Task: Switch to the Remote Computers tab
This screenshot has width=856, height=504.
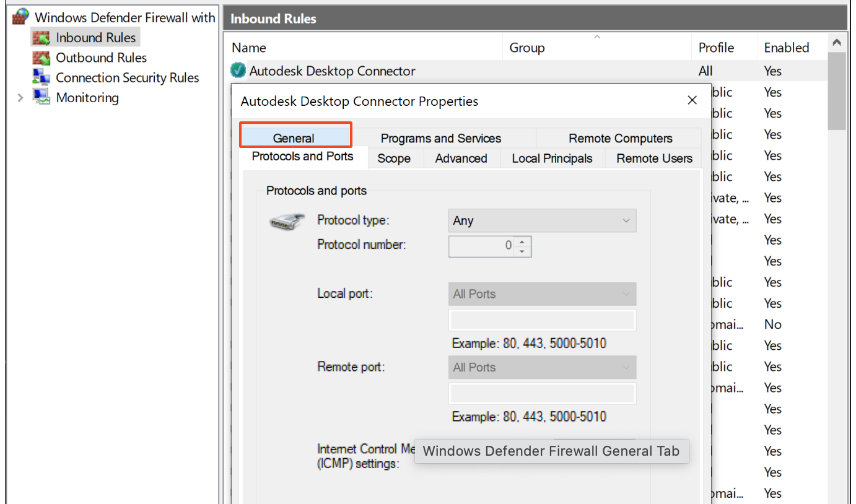Action: (620, 137)
